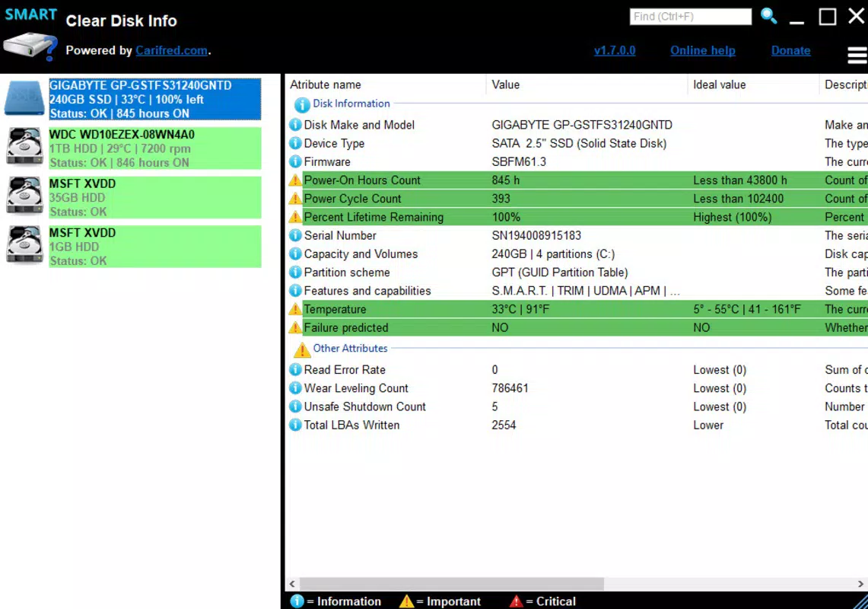868x609 pixels.
Task: Click info icon beside Device Type
Action: pyautogui.click(x=296, y=143)
